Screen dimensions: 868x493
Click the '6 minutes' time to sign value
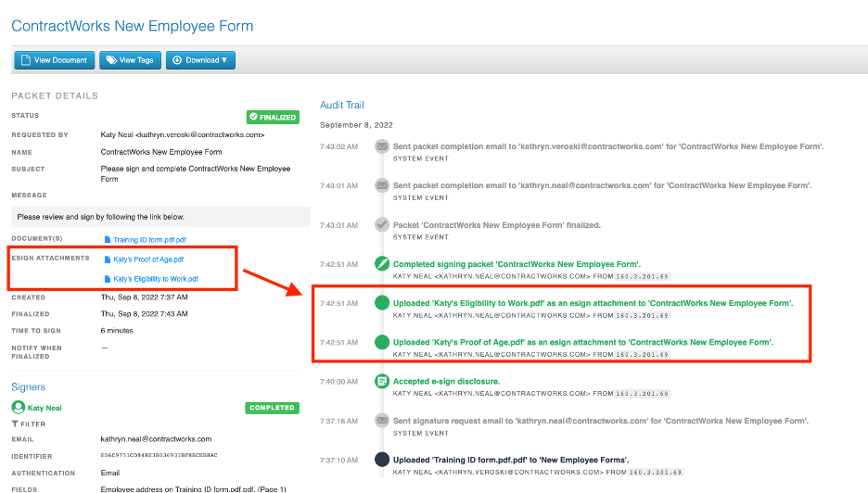pos(117,331)
